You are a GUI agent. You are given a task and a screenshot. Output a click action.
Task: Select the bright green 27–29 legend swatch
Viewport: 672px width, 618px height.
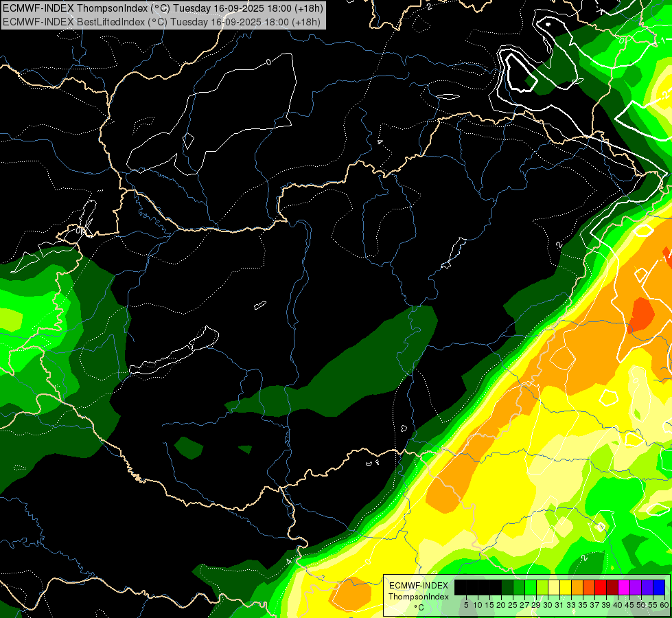(531, 587)
